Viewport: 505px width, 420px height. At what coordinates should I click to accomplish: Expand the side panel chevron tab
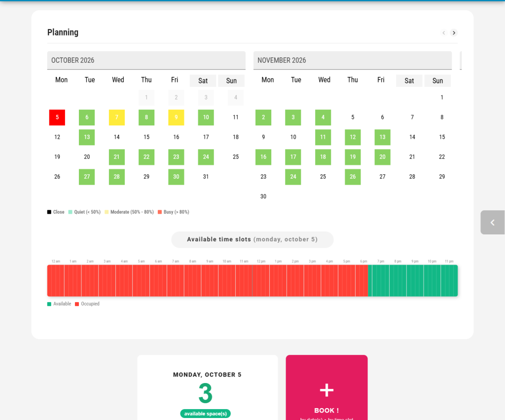tap(493, 223)
